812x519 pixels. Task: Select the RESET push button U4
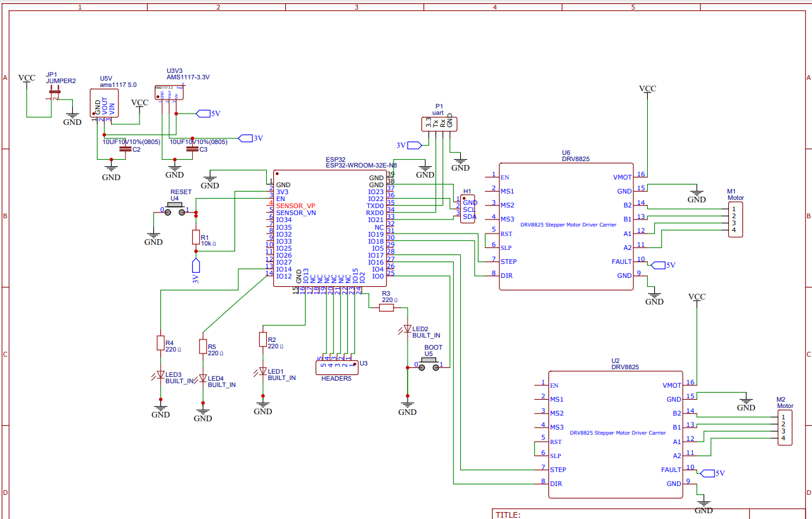(x=175, y=209)
